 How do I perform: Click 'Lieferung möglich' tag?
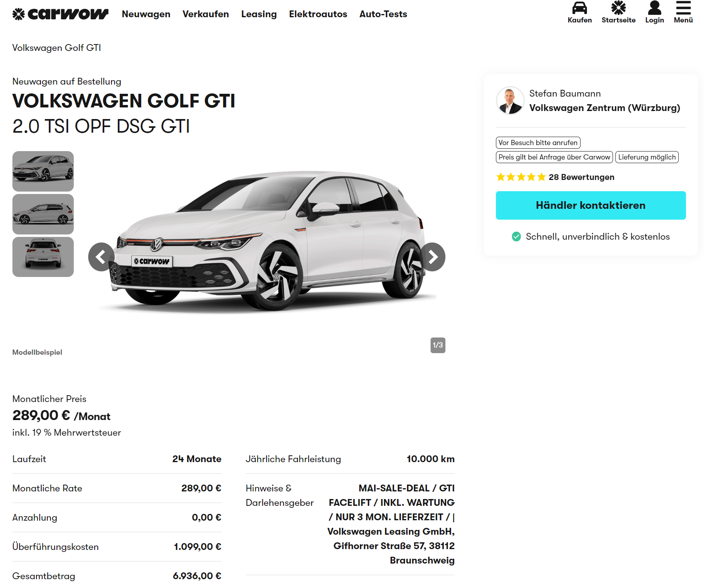pyautogui.click(x=647, y=157)
